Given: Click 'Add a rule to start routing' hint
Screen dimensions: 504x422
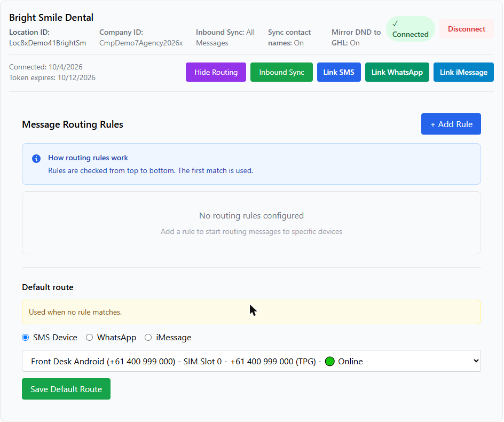Looking at the screenshot, I should coord(251,232).
